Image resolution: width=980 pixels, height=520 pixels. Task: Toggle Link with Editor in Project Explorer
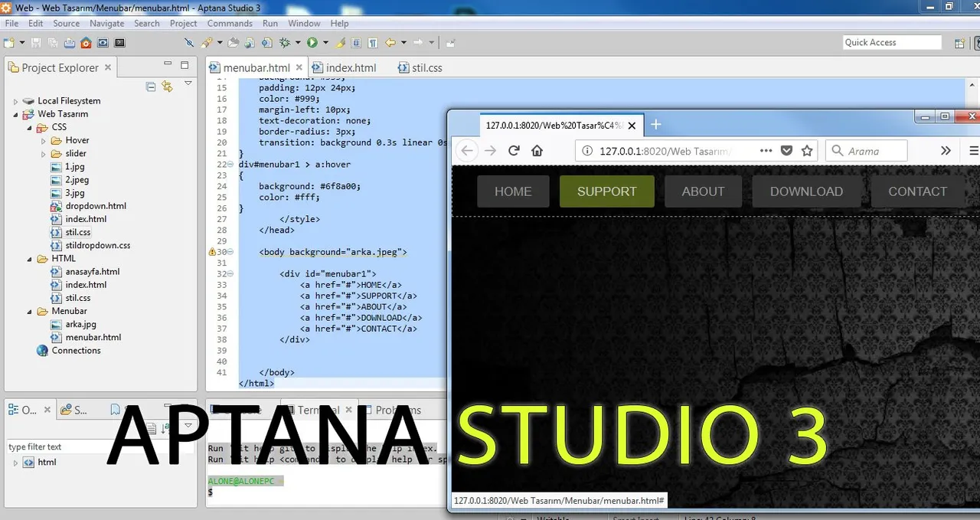point(167,87)
